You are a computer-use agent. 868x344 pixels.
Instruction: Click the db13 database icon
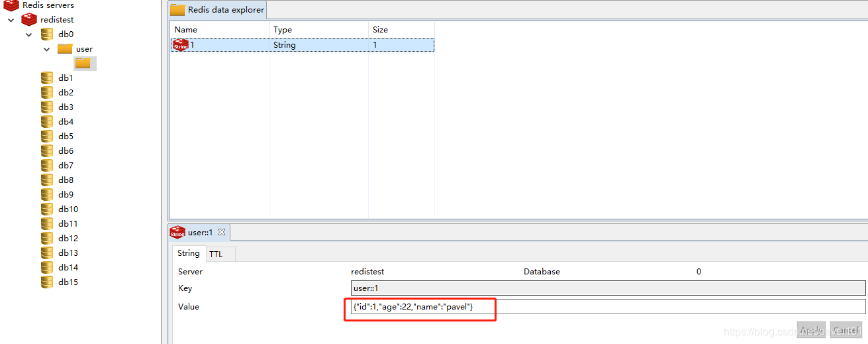47,253
